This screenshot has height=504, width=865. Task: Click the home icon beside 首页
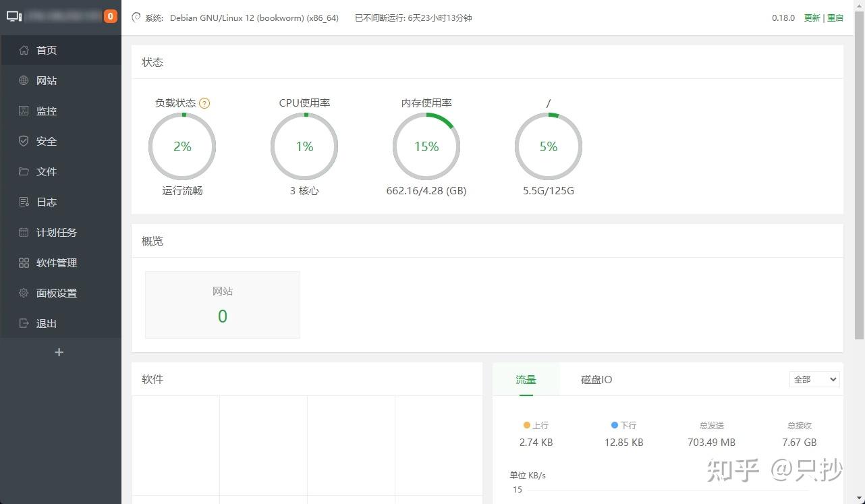point(24,50)
